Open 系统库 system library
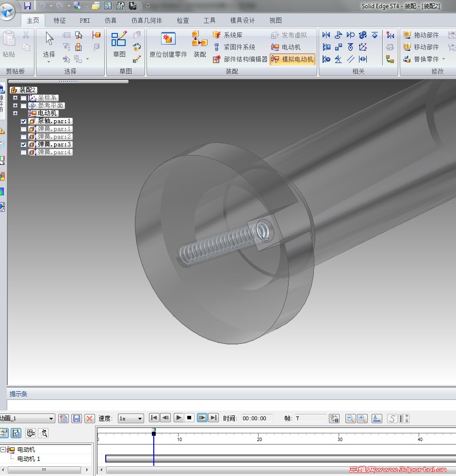The height and width of the screenshot is (476, 456). [x=228, y=35]
